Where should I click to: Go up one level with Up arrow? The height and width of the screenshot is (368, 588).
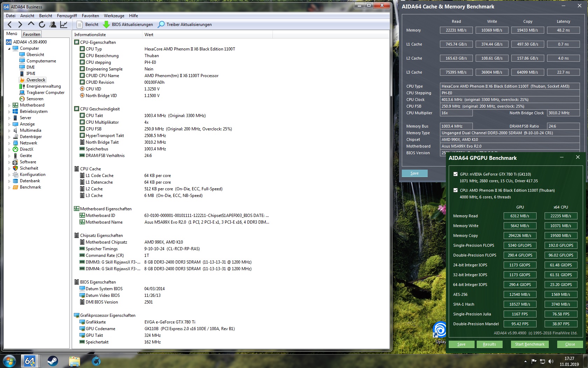coord(31,24)
